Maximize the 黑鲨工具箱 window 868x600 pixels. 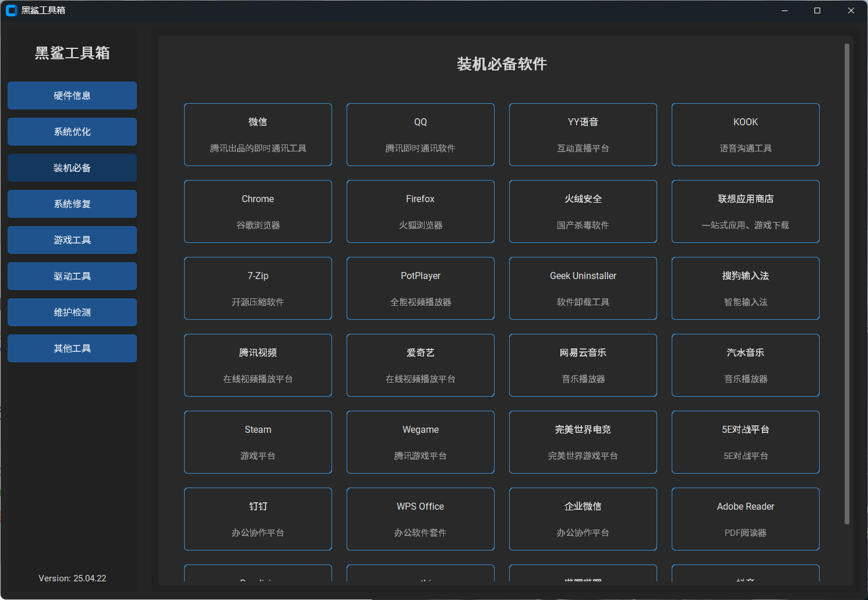(817, 10)
